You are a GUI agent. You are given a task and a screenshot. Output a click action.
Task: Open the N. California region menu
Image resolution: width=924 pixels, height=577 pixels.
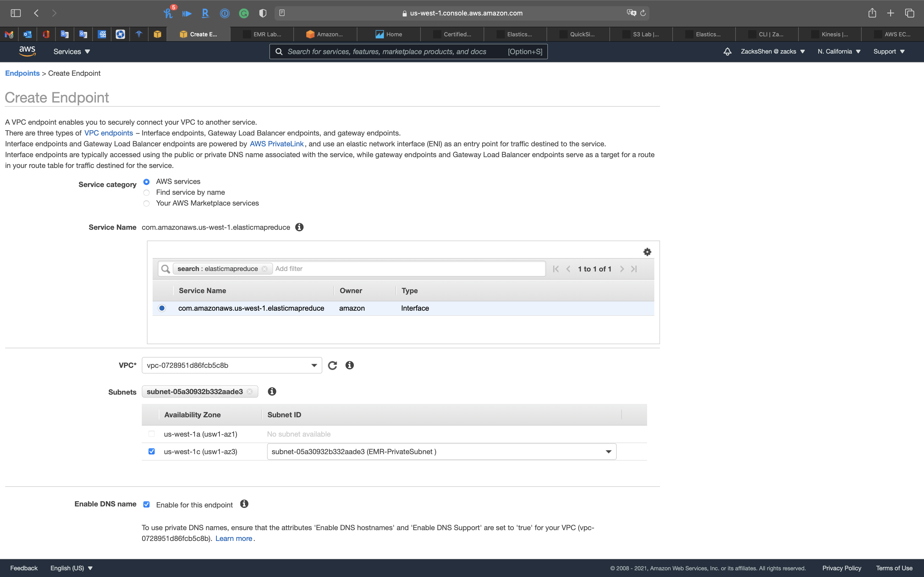(x=839, y=52)
